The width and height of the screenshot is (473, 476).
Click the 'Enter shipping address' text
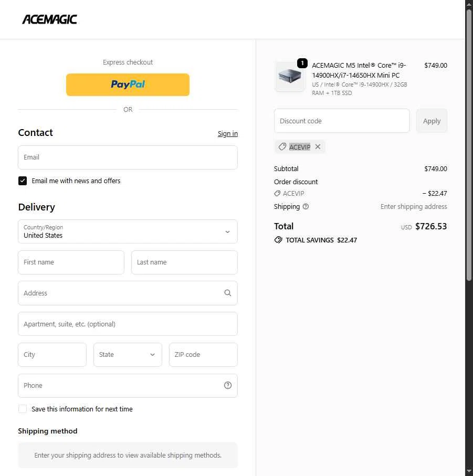tap(414, 207)
